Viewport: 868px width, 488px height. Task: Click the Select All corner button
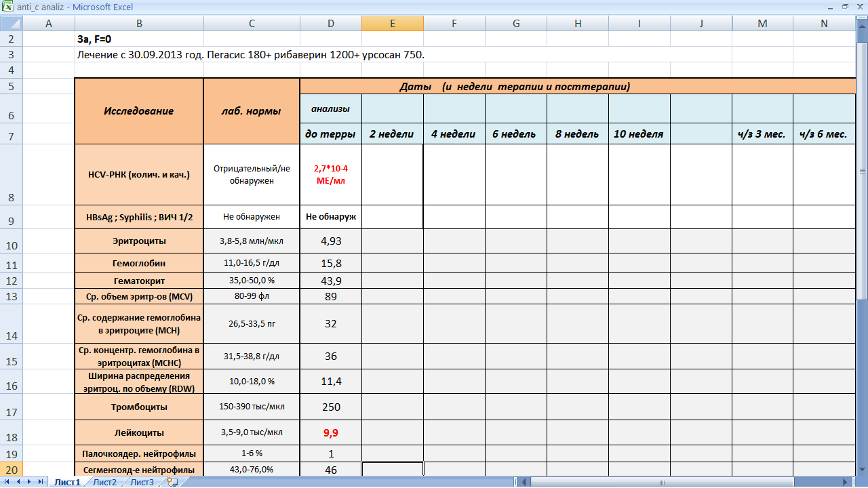pos(11,24)
